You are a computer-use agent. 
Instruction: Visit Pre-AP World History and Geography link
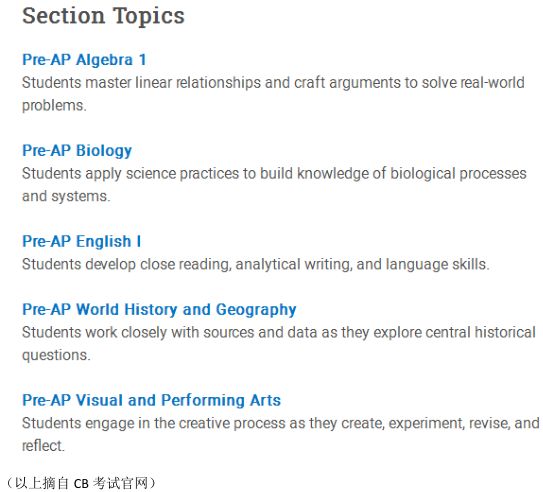tap(159, 310)
